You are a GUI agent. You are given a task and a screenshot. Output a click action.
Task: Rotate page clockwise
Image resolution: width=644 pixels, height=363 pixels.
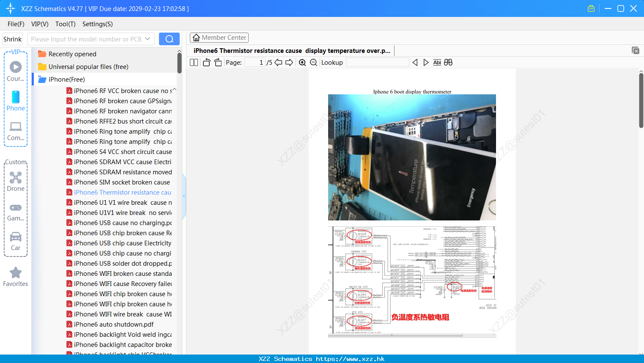coord(218,63)
